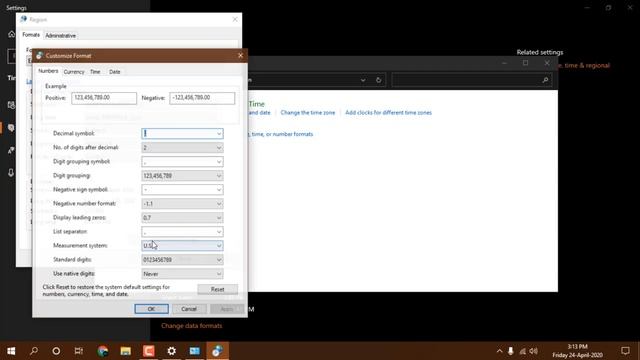The height and width of the screenshot is (360, 640).
Task: Show hidden tray icons
Action: (499, 351)
